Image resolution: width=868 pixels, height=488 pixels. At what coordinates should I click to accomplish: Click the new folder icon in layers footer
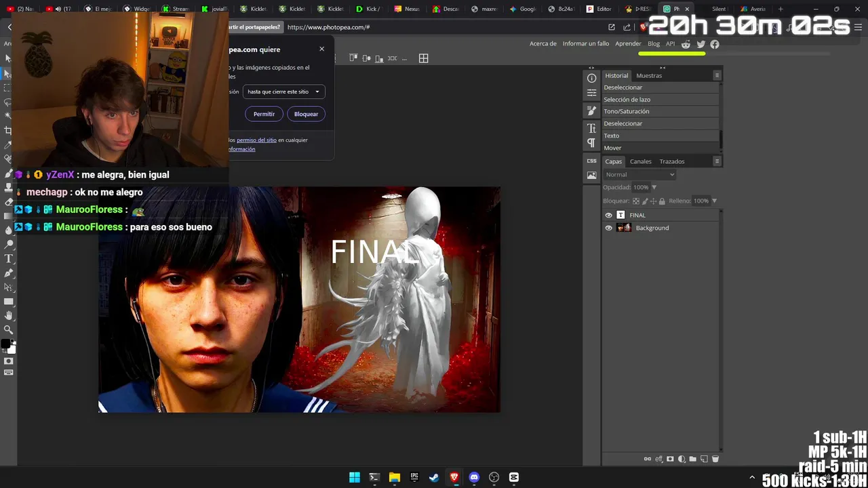pos(692,459)
